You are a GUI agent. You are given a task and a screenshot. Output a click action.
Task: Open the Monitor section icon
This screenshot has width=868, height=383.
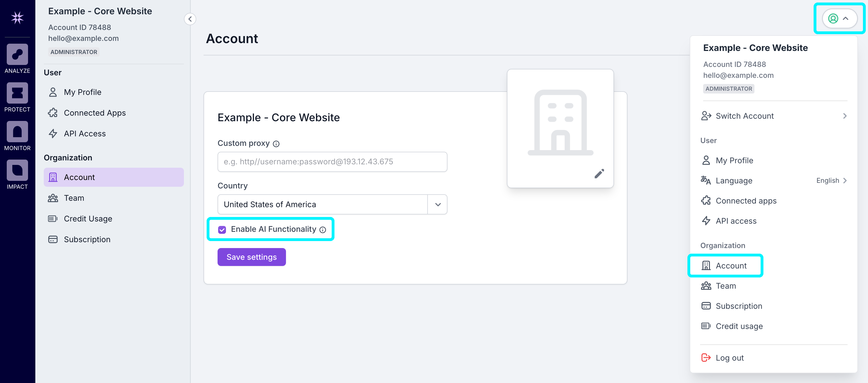[17, 132]
